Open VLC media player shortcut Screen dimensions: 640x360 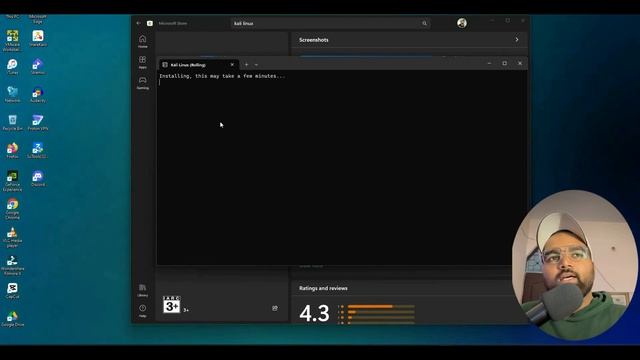[12, 237]
